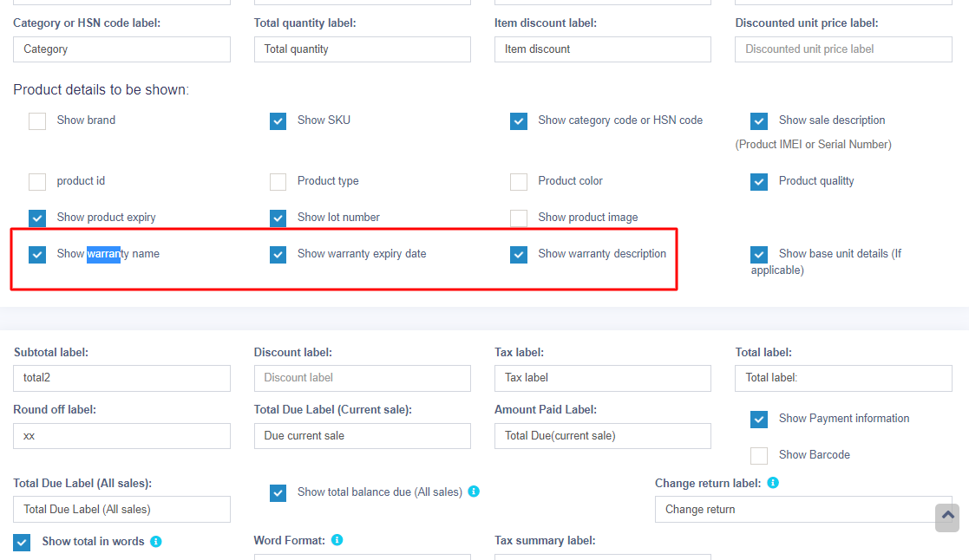Click the Category or HSN code field
Image resolution: width=969 pixels, height=560 pixels.
click(x=121, y=49)
